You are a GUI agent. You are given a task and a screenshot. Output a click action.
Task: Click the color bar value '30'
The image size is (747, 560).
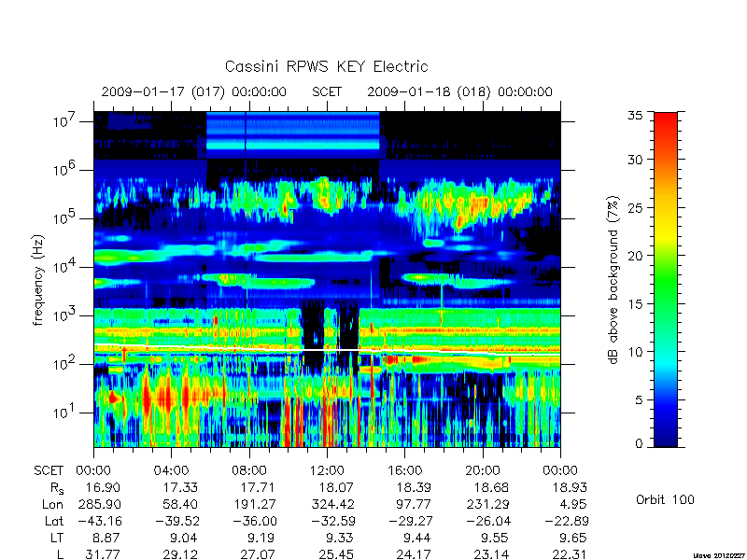635,160
